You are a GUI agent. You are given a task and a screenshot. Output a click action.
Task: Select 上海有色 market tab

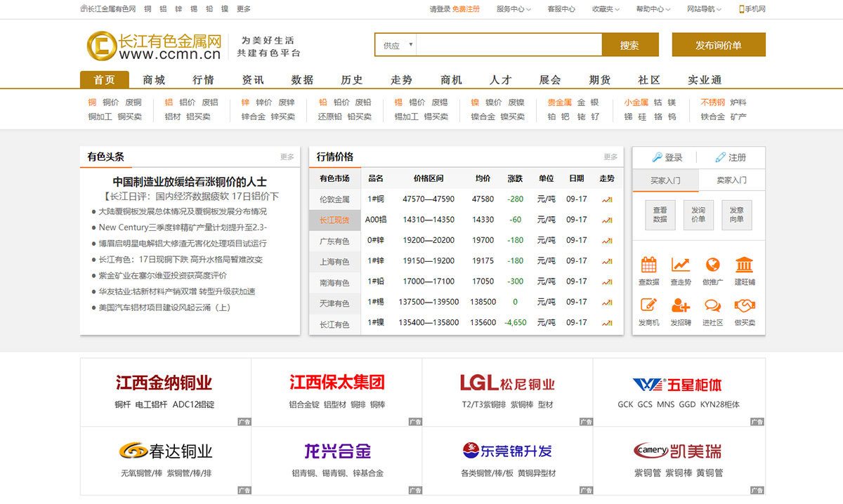[x=334, y=262]
